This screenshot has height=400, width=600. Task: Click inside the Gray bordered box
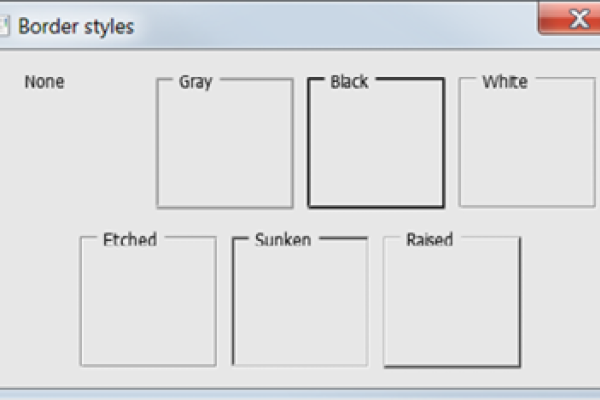pyautogui.click(x=225, y=148)
